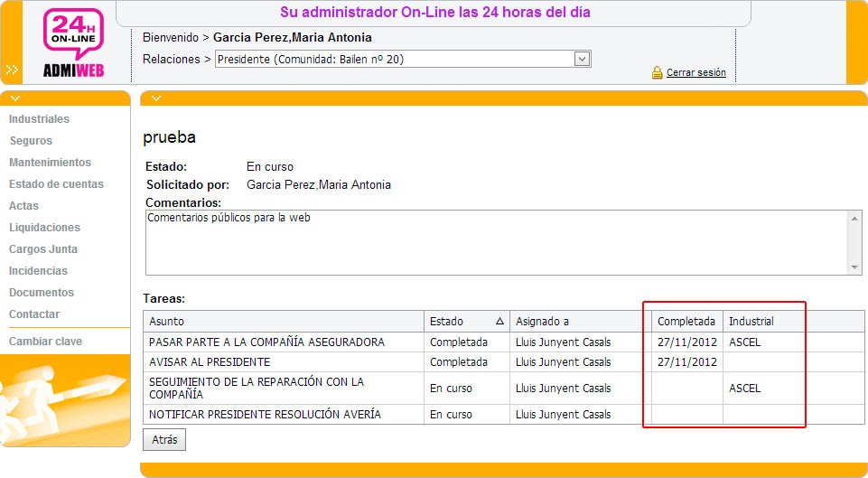
Task: Select Cambiar clave in sidebar
Action: 45,342
